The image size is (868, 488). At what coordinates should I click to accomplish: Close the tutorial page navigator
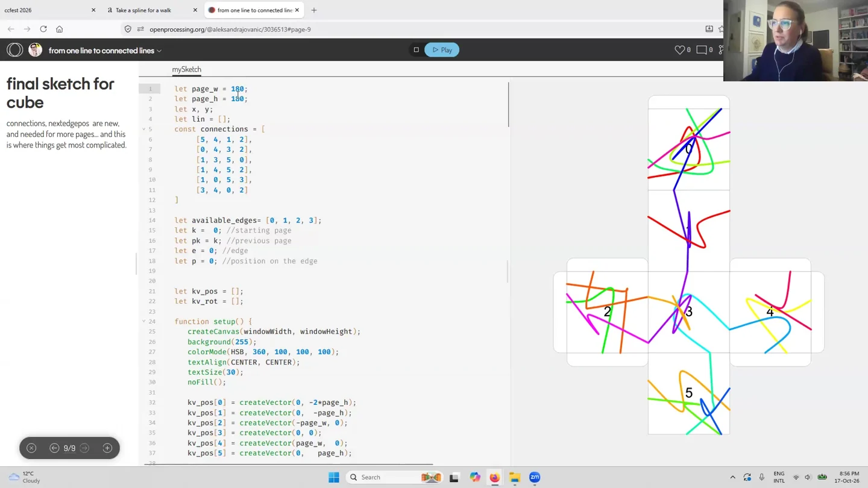(31, 448)
